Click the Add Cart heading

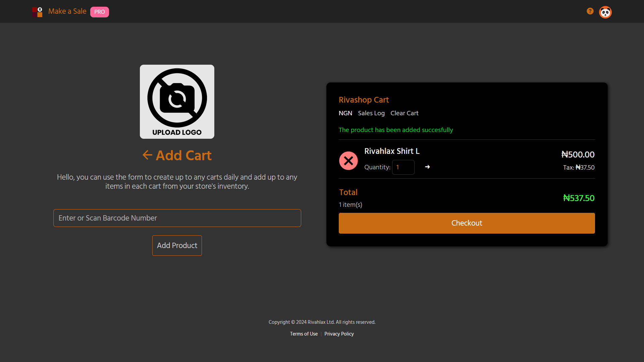click(184, 155)
